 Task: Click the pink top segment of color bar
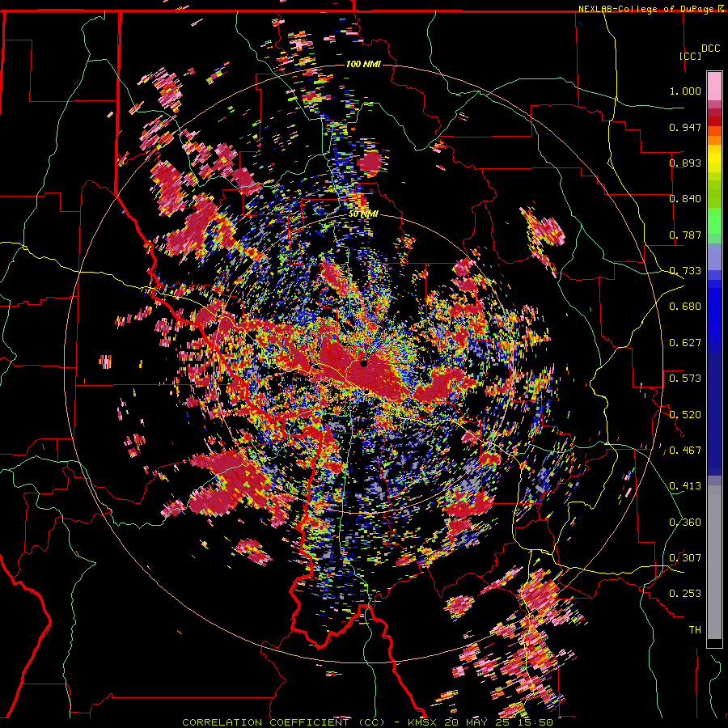click(x=714, y=86)
